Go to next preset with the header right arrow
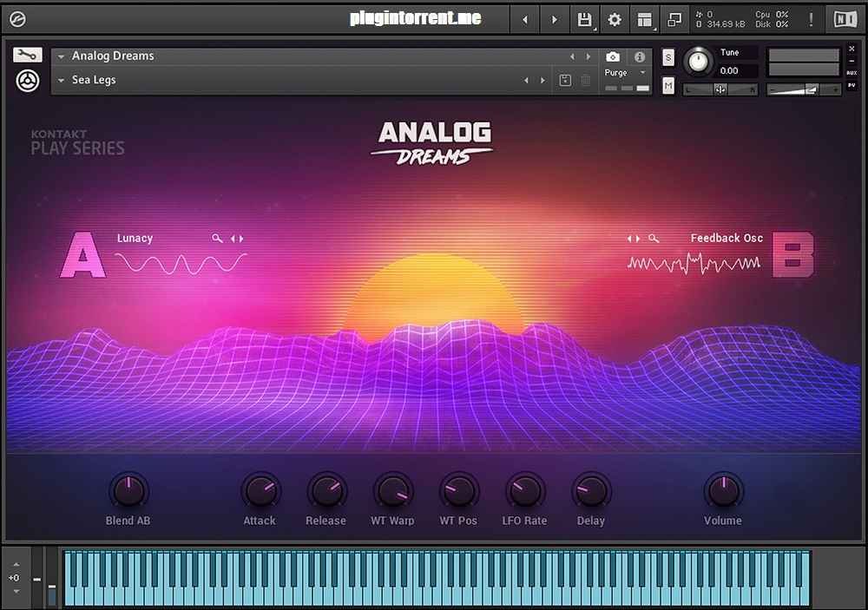 pyautogui.click(x=554, y=20)
